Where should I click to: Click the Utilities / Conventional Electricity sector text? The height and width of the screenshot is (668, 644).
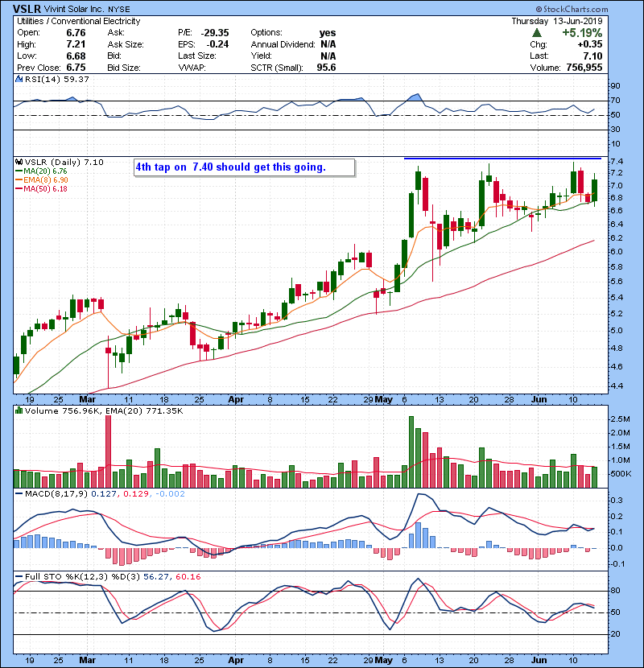point(78,21)
